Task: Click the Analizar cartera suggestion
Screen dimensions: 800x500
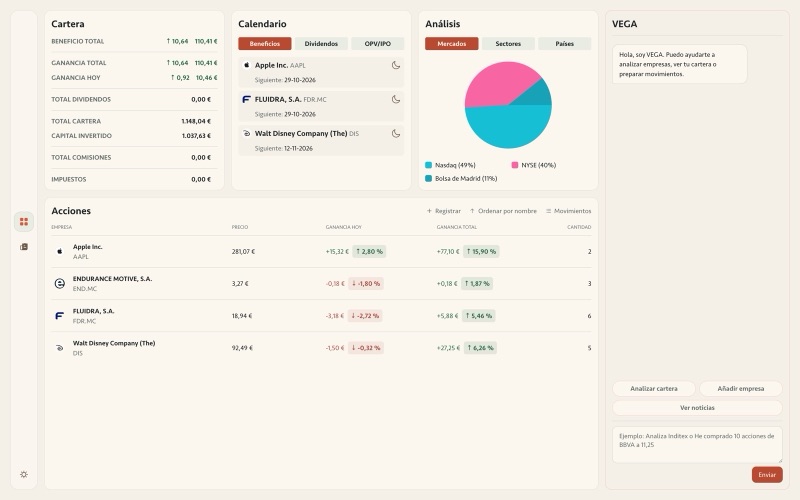Action: [654, 389]
